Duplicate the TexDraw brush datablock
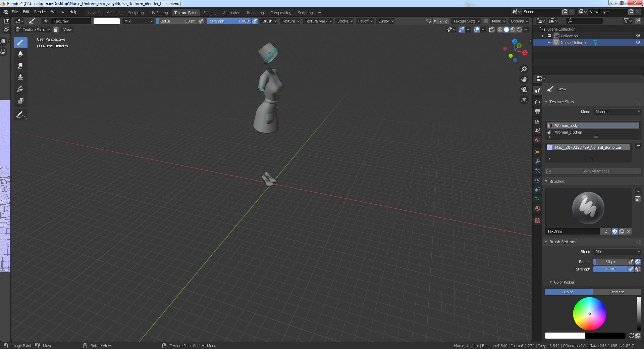The height and width of the screenshot is (349, 644). (622, 231)
